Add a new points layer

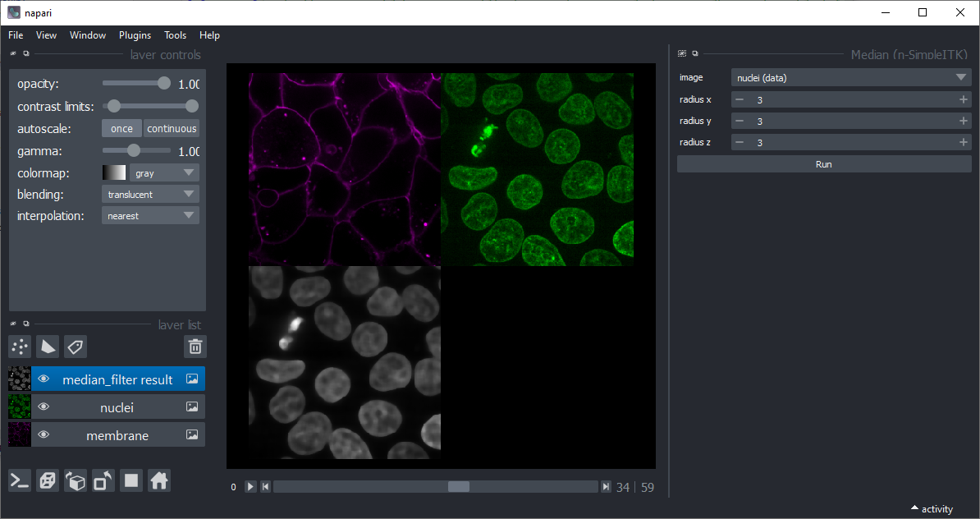pos(20,347)
